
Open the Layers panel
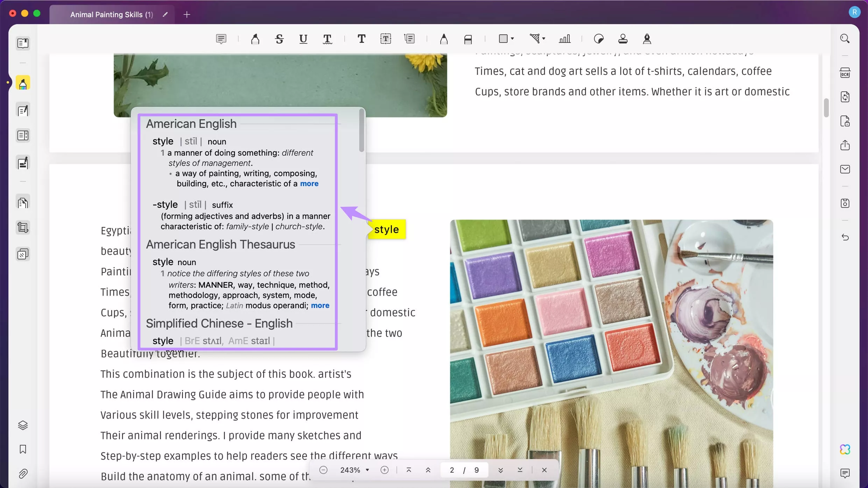click(x=23, y=425)
